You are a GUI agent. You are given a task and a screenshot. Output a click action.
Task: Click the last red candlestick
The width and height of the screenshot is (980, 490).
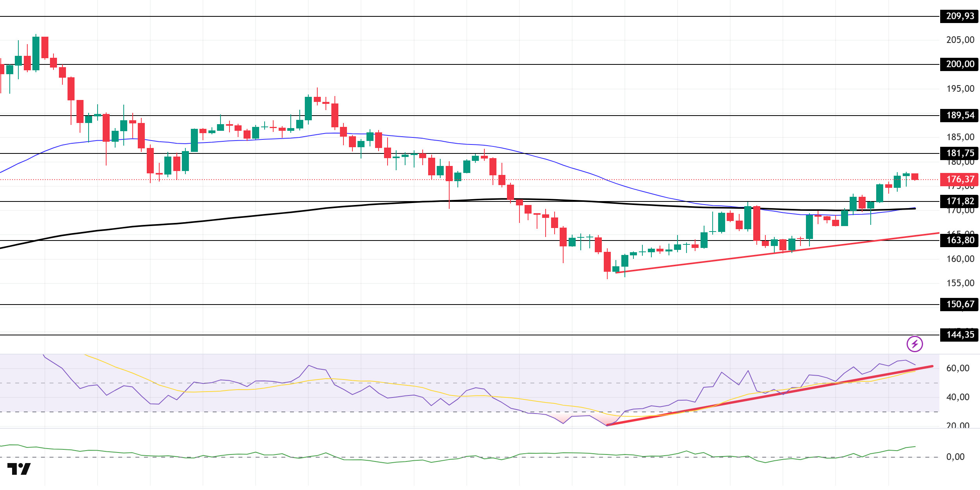pyautogui.click(x=914, y=177)
